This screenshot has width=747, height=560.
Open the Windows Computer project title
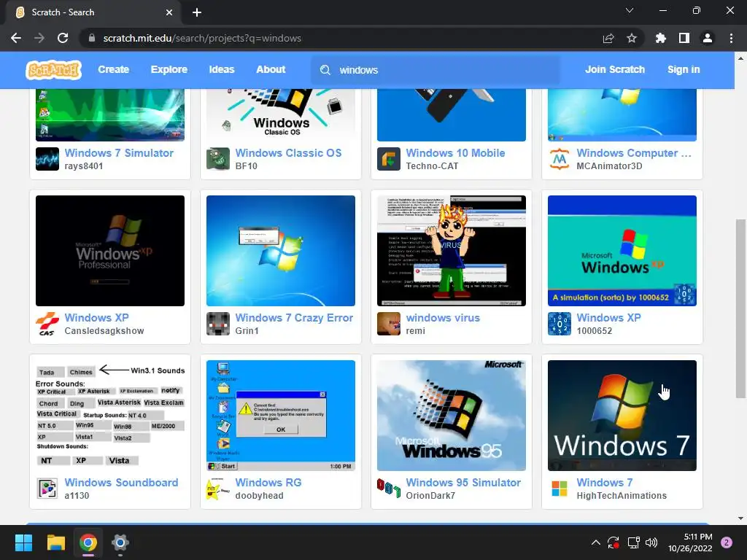click(x=634, y=153)
